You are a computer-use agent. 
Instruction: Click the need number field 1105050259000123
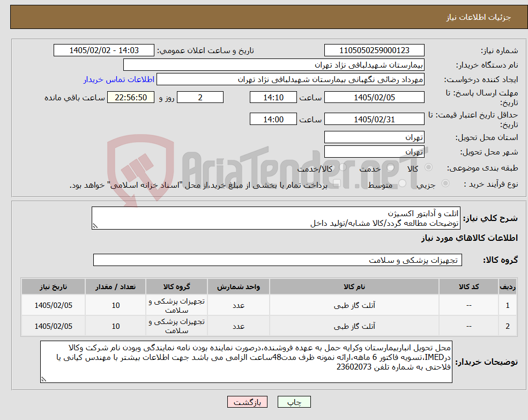[x=374, y=50]
